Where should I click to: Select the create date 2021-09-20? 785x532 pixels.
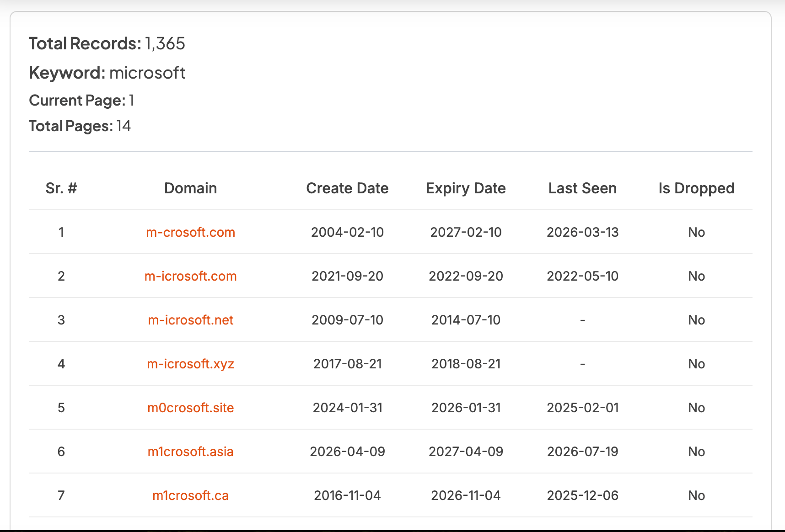coord(347,276)
